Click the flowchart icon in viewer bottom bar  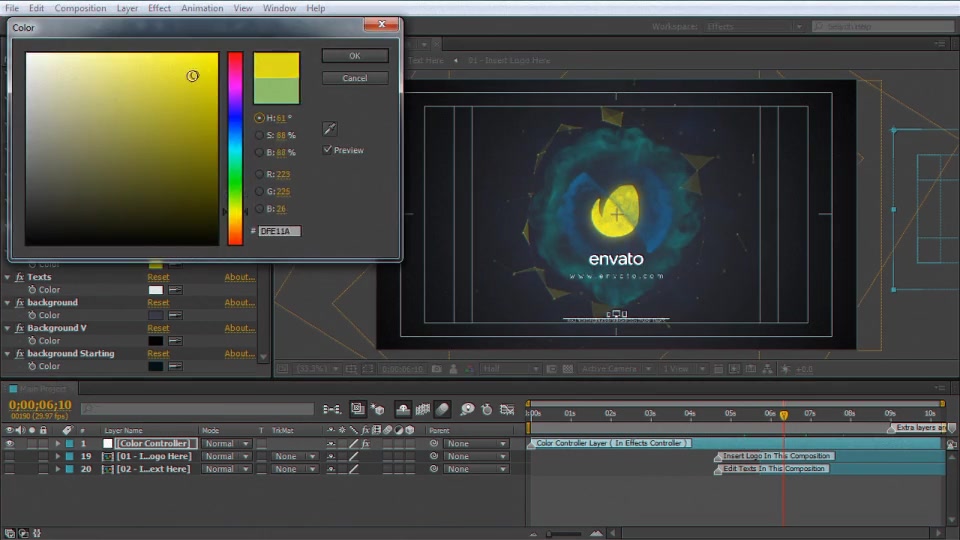[x=767, y=369]
